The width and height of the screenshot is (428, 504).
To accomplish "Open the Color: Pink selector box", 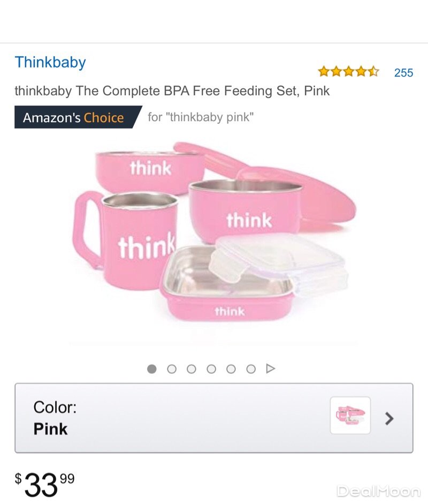I will click(214, 418).
